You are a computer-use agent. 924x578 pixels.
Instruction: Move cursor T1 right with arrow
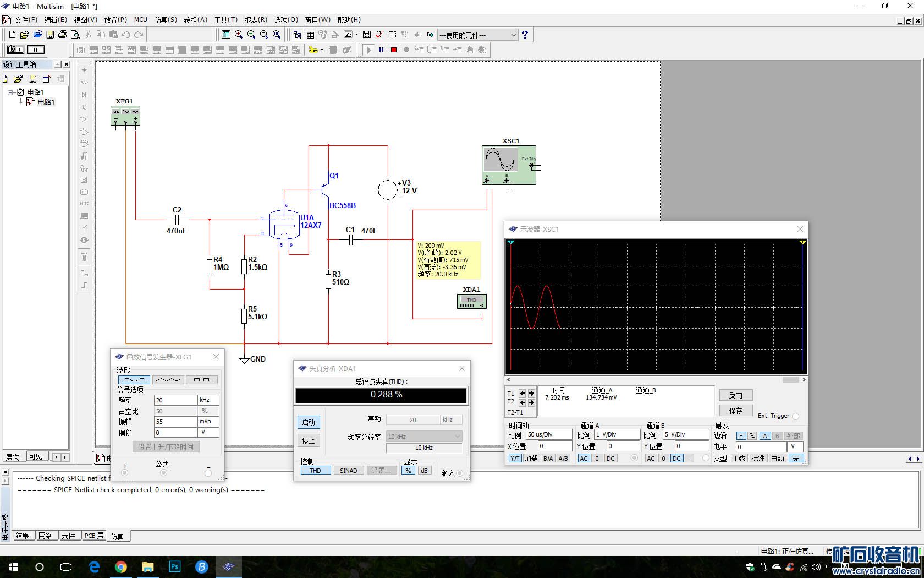pyautogui.click(x=531, y=393)
